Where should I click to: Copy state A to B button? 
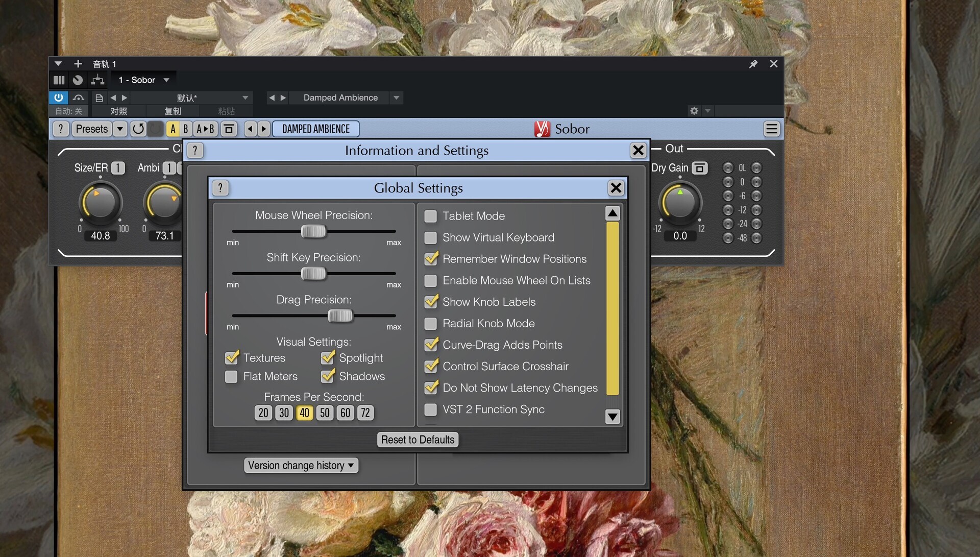coord(205,129)
